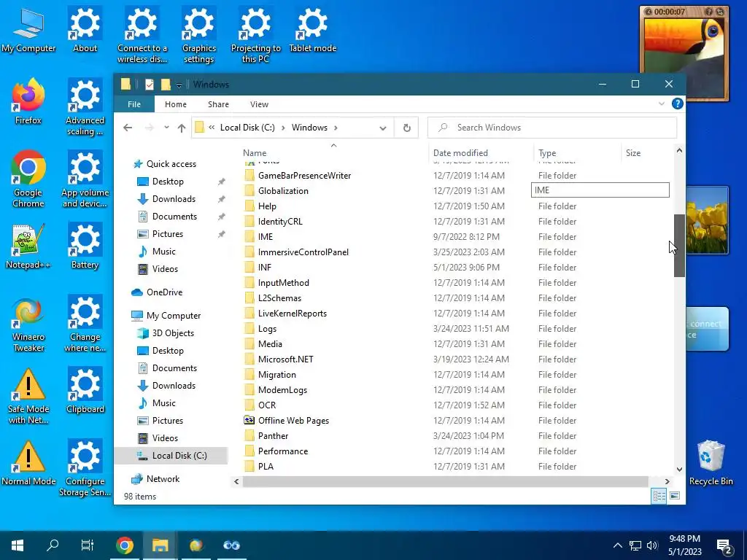Image resolution: width=747 pixels, height=560 pixels.
Task: Click the New folder icon in title bar
Action: click(x=166, y=85)
